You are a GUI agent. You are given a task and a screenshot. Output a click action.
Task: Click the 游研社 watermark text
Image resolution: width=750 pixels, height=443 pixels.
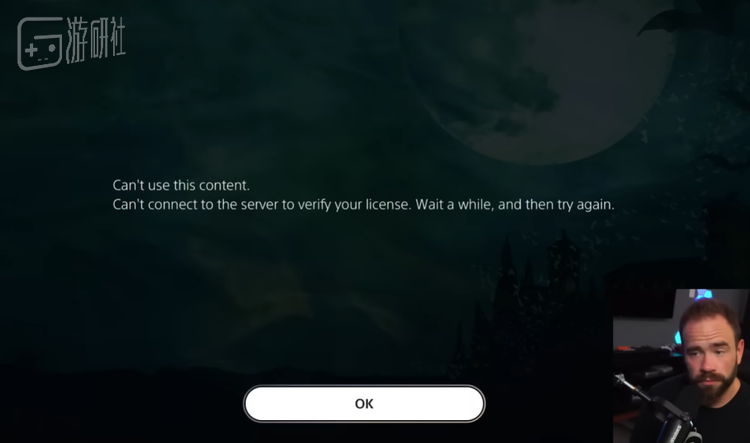[95, 40]
